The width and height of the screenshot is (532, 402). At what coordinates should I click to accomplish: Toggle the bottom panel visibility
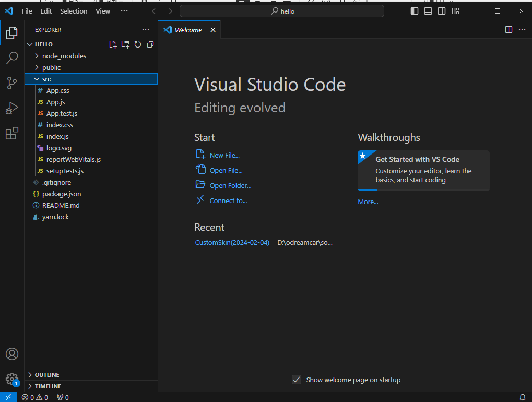click(428, 11)
